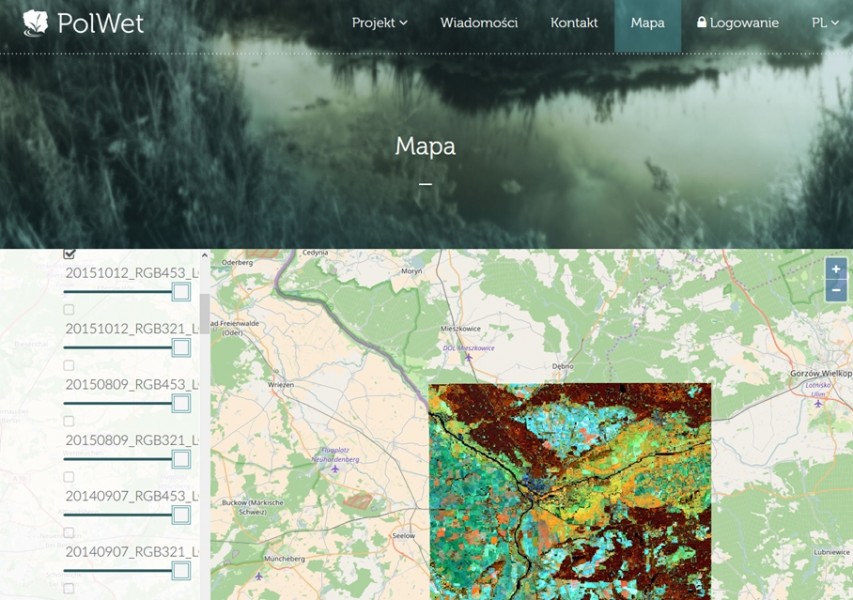The height and width of the screenshot is (600, 853).
Task: Click the Seelow town label on map
Action: [404, 536]
